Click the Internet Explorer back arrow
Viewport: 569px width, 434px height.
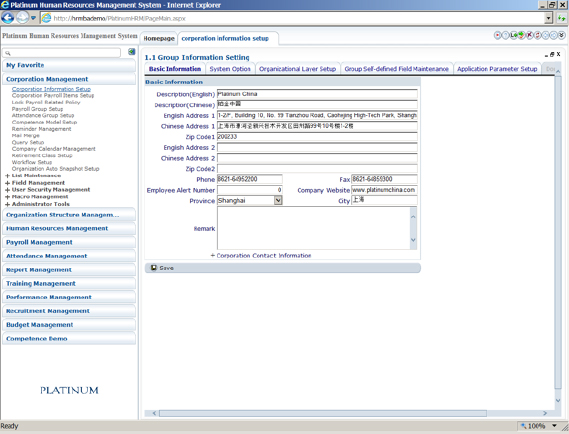click(x=8, y=17)
